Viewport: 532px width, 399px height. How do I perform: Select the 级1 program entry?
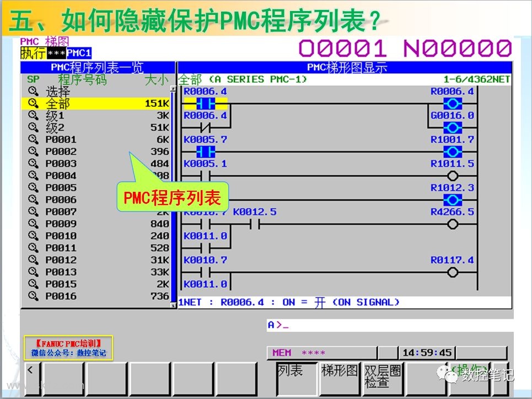(x=95, y=115)
